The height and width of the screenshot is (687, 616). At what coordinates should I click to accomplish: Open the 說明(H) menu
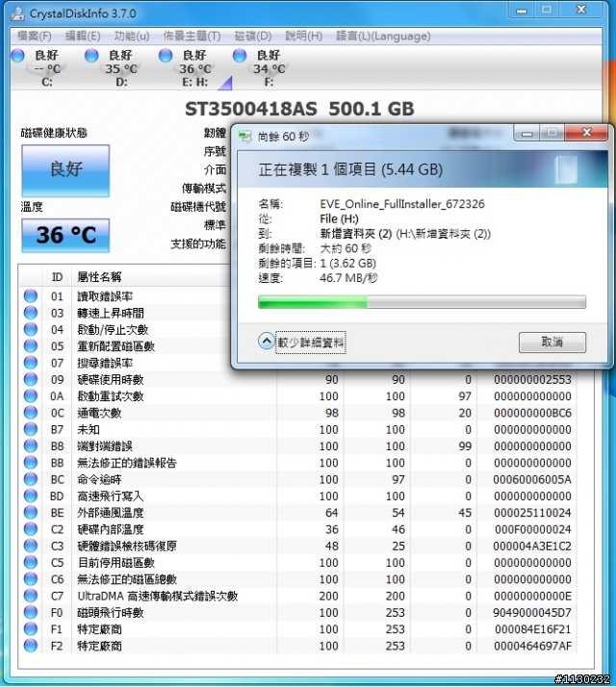[x=303, y=36]
